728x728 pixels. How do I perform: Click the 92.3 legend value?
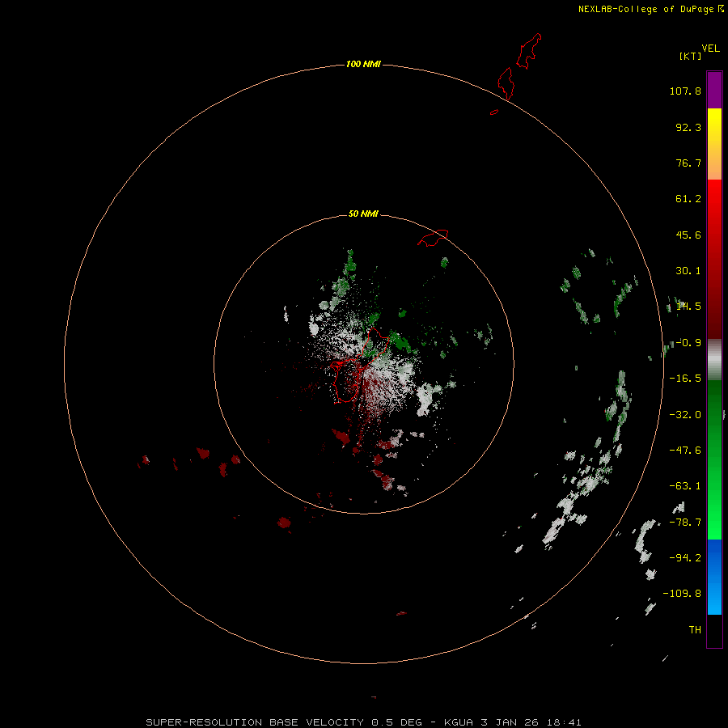(688, 127)
